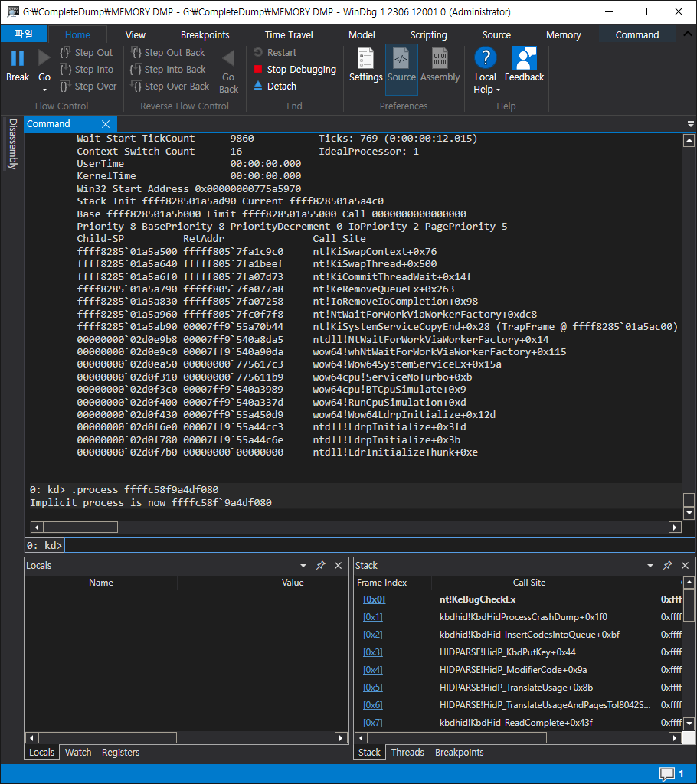Toggle Source mode preference
Viewport: 697px width, 784px height.
pos(401,69)
